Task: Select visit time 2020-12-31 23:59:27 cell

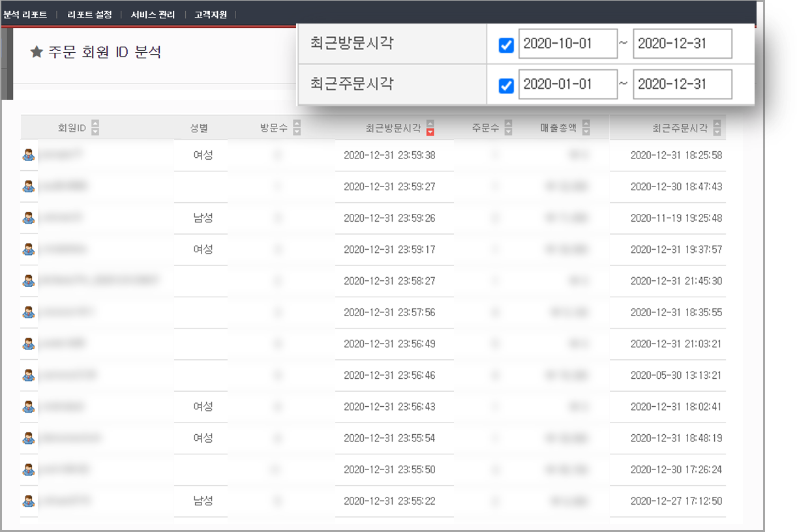Action: [x=389, y=187]
